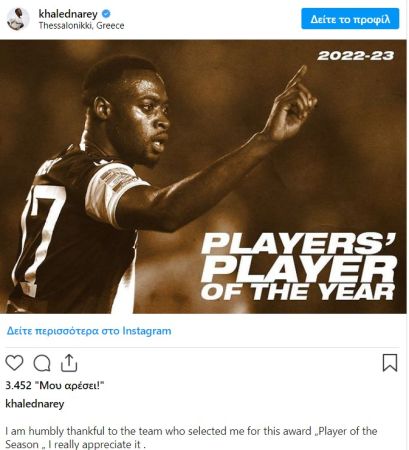This screenshot has width=409, height=450.
Task: Open comments via the speech bubble icon
Action: click(42, 363)
